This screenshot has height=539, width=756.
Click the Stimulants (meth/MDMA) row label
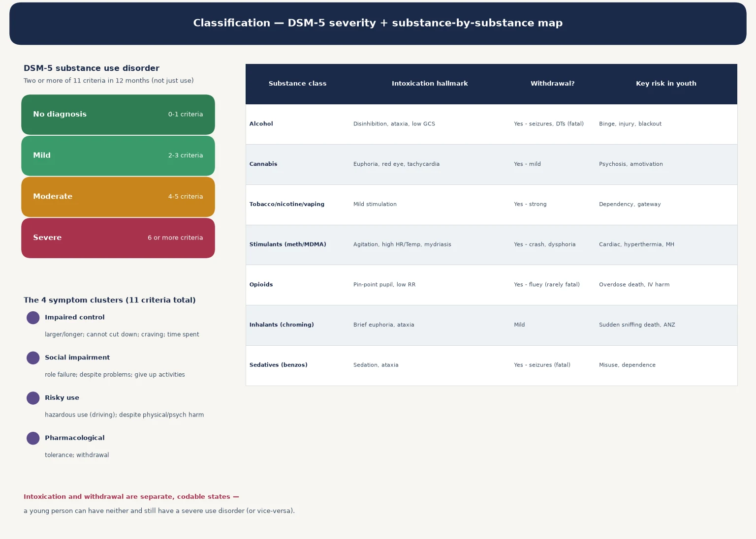[x=288, y=244]
